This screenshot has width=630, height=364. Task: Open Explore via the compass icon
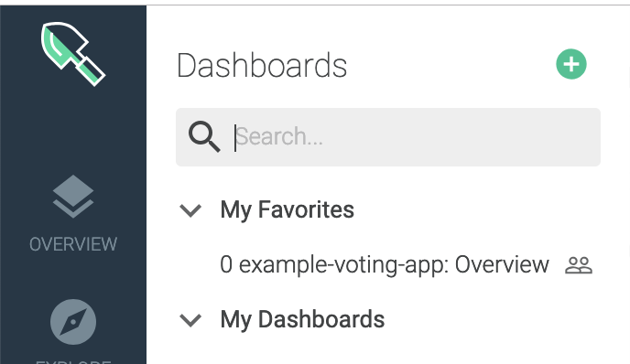73,321
